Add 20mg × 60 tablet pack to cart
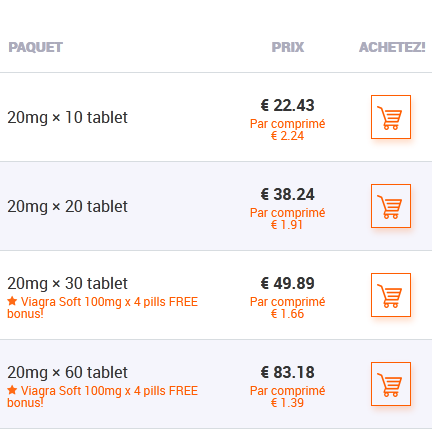 click(391, 384)
